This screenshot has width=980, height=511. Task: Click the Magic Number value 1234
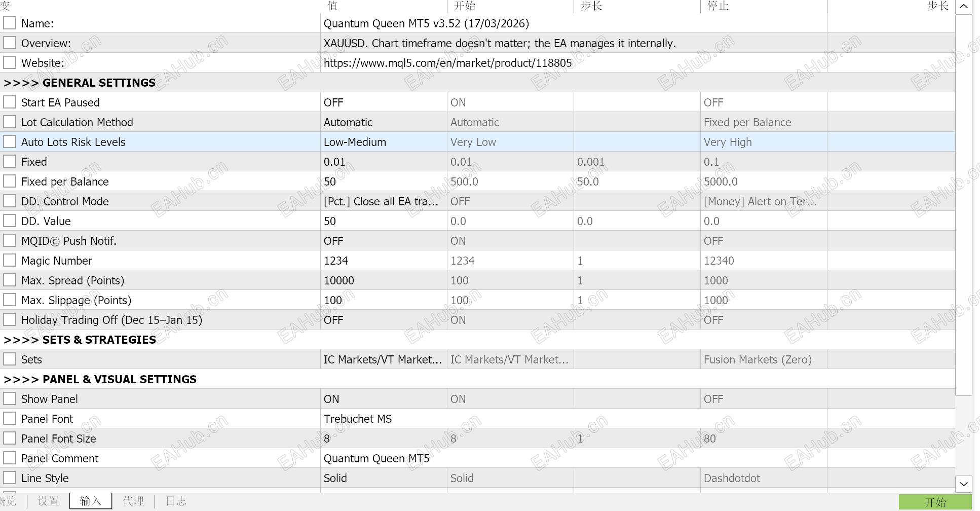click(384, 261)
